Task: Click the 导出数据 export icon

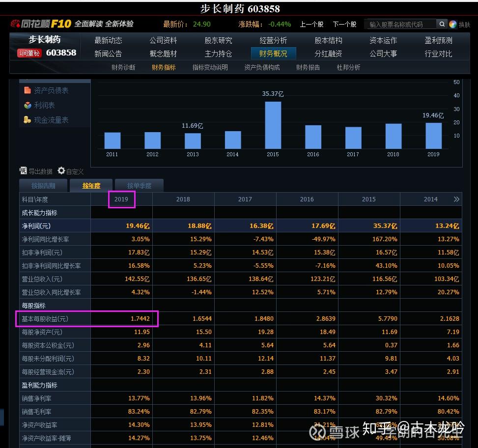Action: pyautogui.click(x=23, y=170)
